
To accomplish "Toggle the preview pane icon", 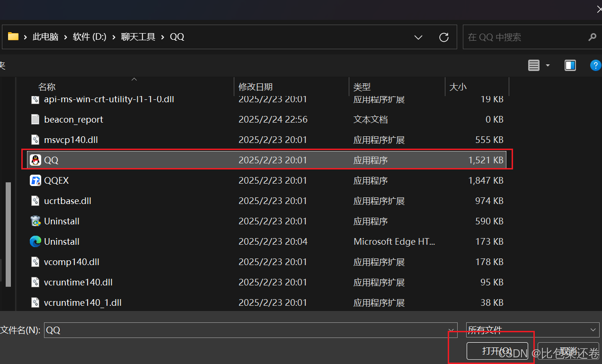I will click(570, 65).
